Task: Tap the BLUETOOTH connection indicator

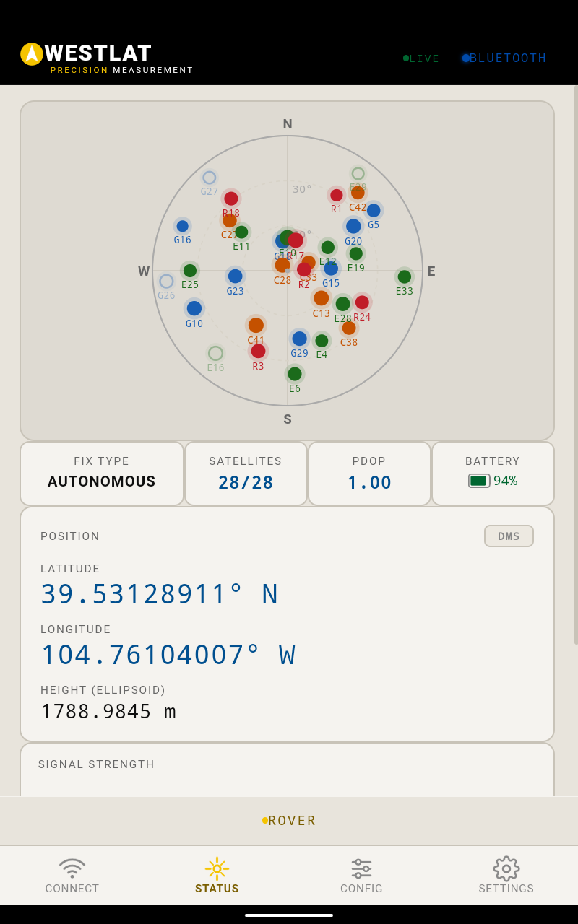Action: 504,58
